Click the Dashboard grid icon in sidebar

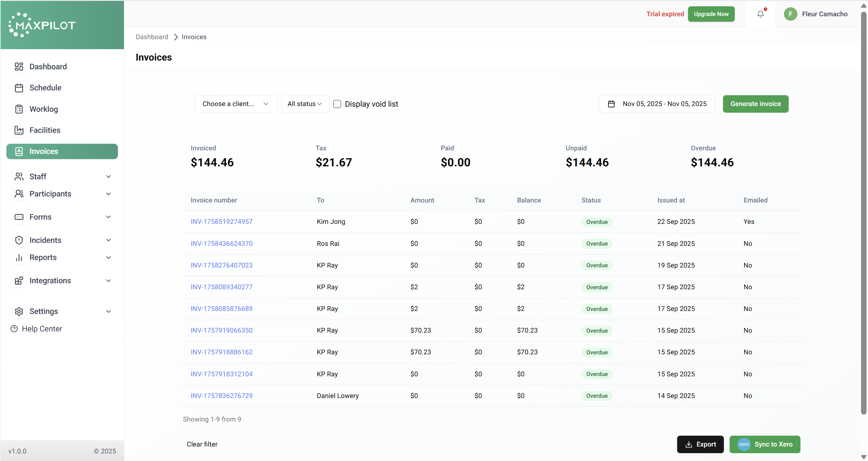pos(19,67)
